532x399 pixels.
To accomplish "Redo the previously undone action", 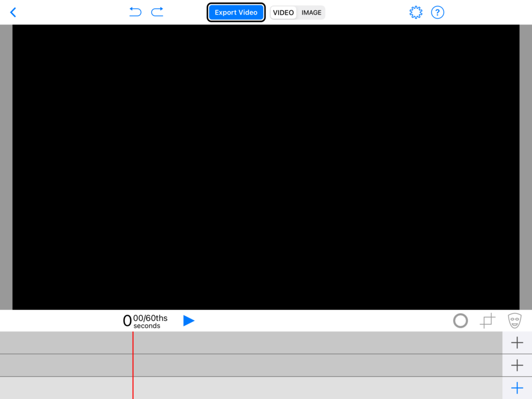I will click(157, 12).
